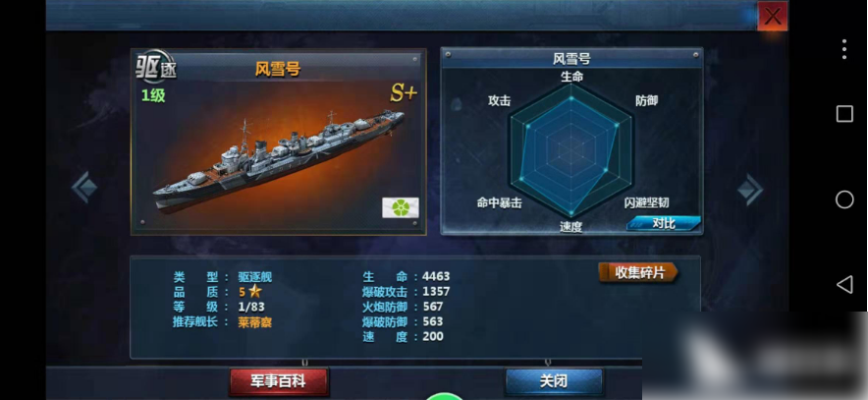Select the 1级 level label

tap(153, 95)
